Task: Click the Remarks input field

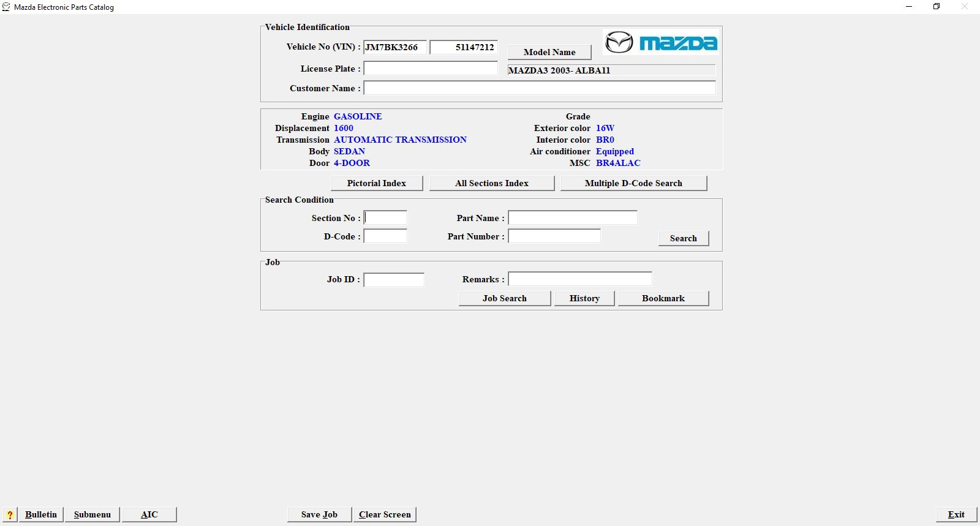Action: pyautogui.click(x=580, y=279)
